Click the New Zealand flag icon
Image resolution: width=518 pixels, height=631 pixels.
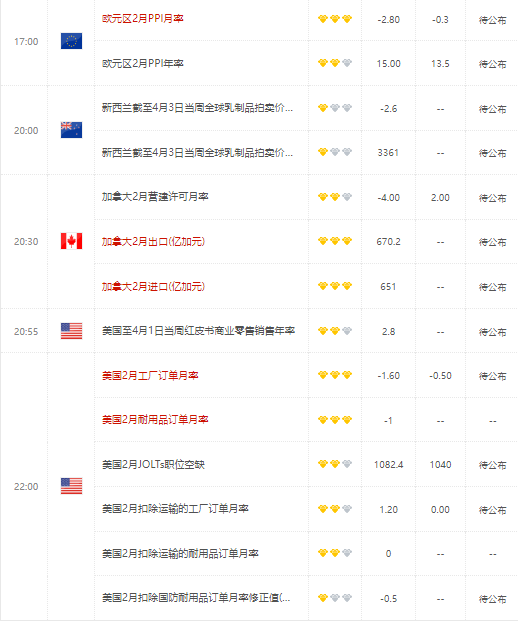click(x=71, y=130)
